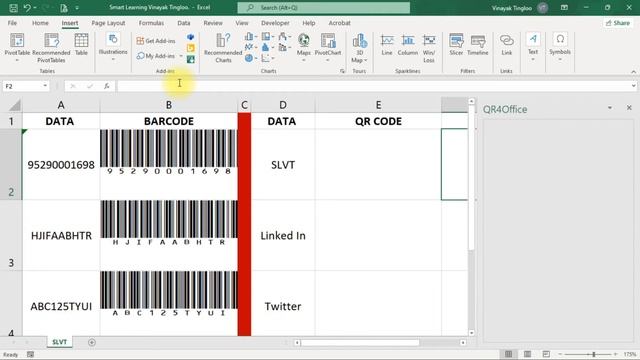Open QR4Office task pane options
This screenshot has width=640, height=360.
pyautogui.click(x=610, y=108)
